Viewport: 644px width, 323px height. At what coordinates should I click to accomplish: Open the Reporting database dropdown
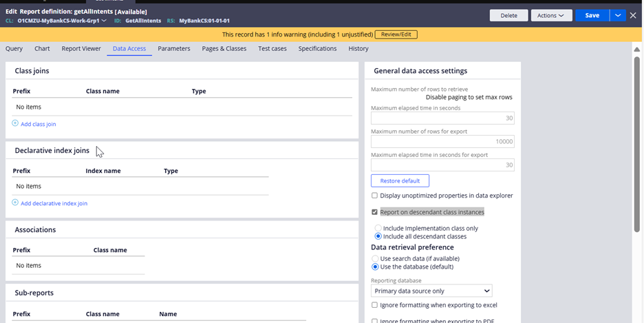point(431,291)
